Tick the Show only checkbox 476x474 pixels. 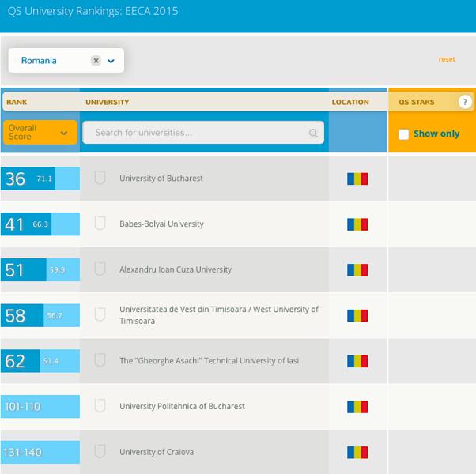(x=403, y=134)
